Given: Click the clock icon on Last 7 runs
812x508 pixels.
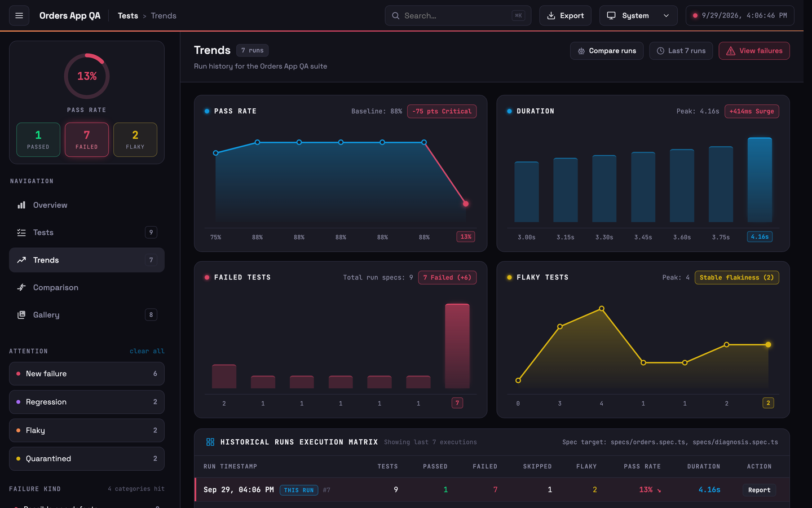Looking at the screenshot, I should [660, 51].
